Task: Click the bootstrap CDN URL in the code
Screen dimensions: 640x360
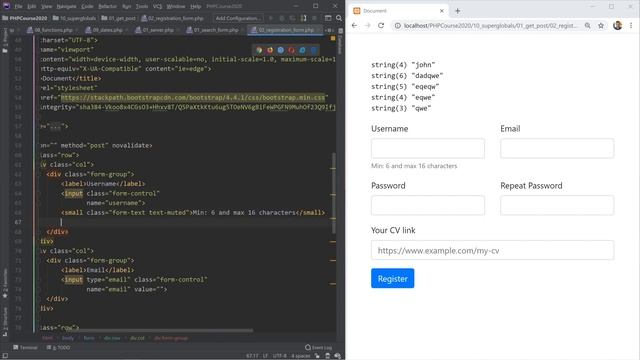Action: click(x=193, y=98)
